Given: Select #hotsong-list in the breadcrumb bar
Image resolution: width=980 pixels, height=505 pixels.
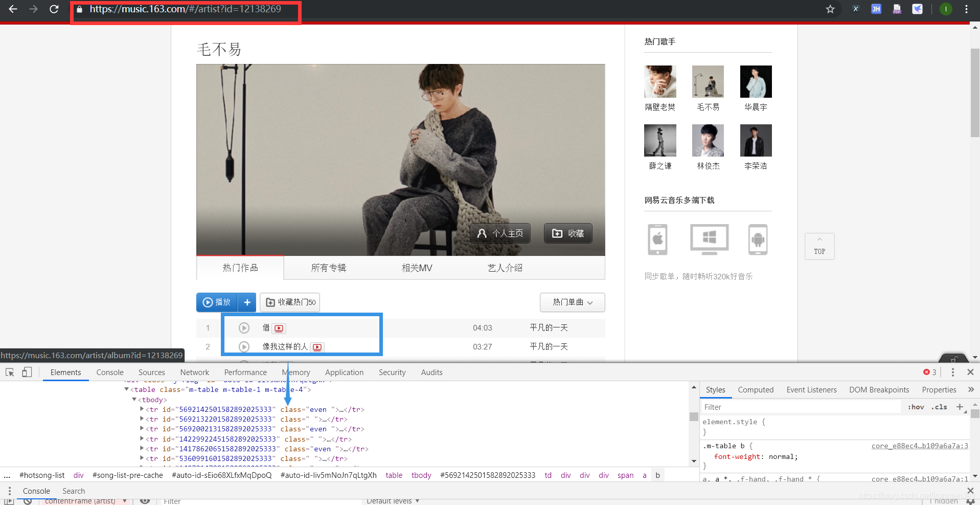Looking at the screenshot, I should tap(42, 475).
